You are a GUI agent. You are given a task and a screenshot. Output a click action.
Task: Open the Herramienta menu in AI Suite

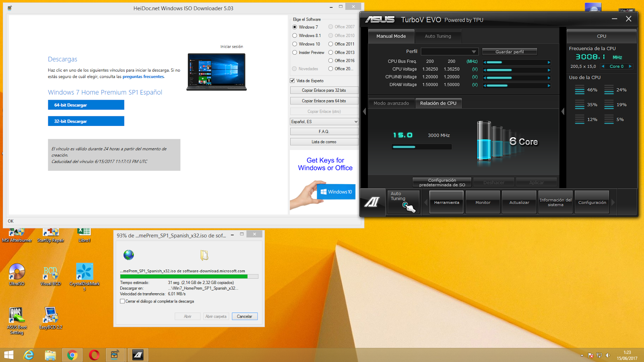[x=446, y=202]
